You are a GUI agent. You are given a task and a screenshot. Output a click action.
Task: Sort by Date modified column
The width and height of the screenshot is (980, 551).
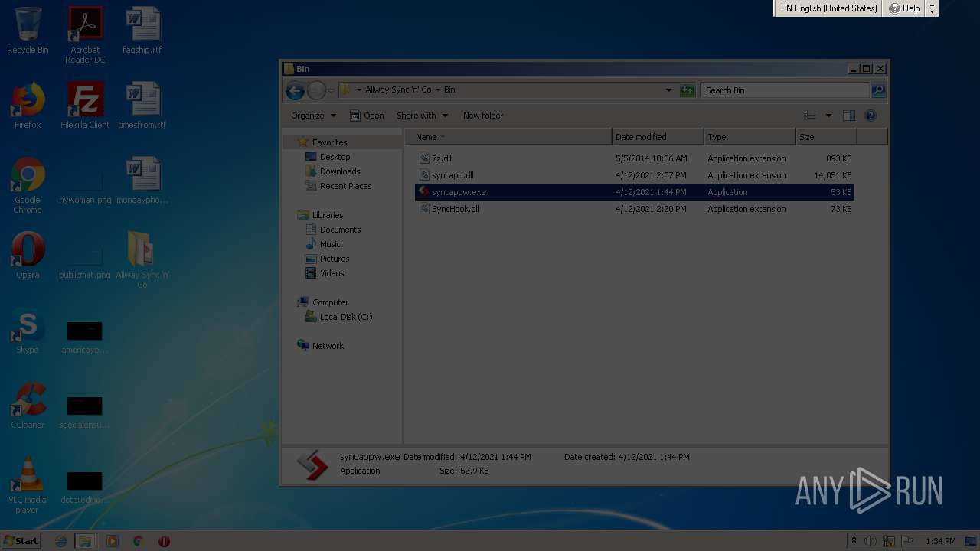(x=658, y=137)
